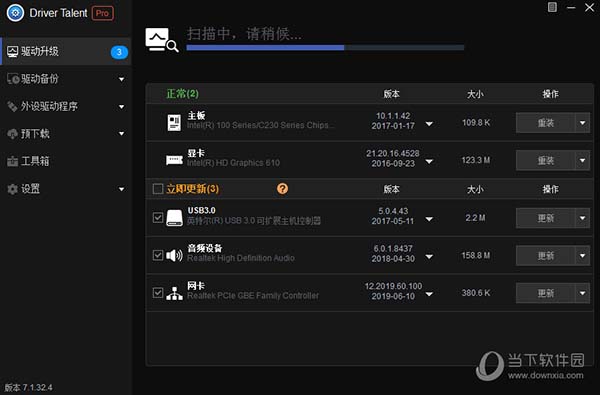Image resolution: width=600 pixels, height=395 pixels.
Task: Select the 驱动升级 sidebar item
Action: tap(66, 51)
